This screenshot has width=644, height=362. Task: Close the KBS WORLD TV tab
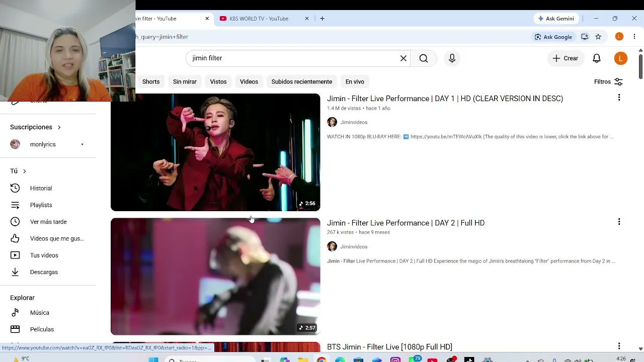(307, 19)
